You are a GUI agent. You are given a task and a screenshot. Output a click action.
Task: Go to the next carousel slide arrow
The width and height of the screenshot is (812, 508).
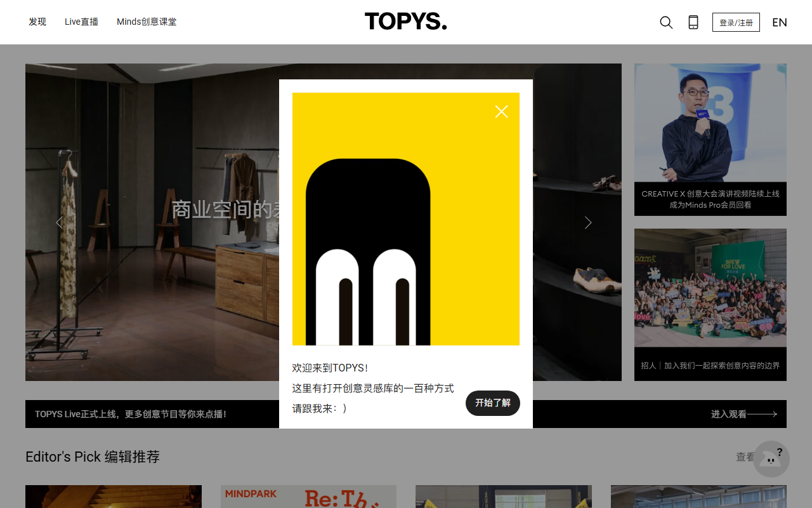(x=588, y=222)
